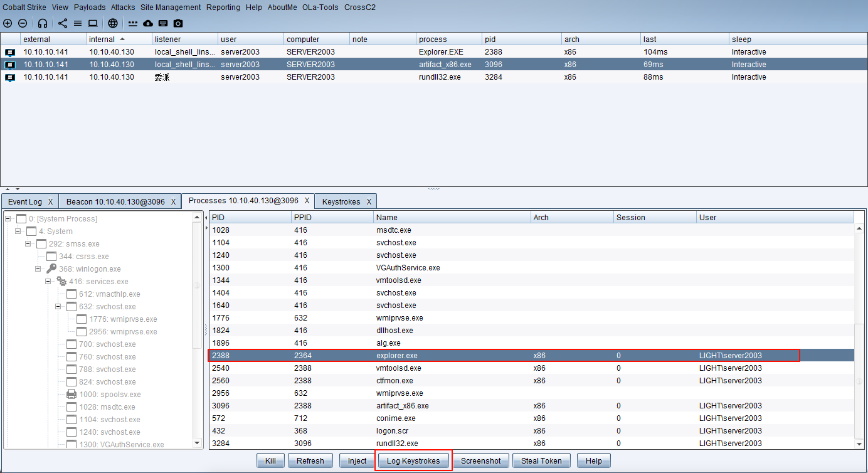The height and width of the screenshot is (473, 868).
Task: Select the artifact_x86.exe row in process table
Action: (532, 406)
